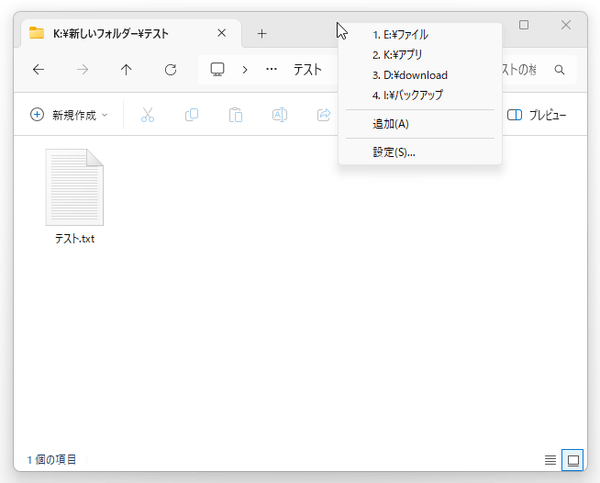Click the テスト.txt file name label
Image resolution: width=600 pixels, height=483 pixels.
75,239
